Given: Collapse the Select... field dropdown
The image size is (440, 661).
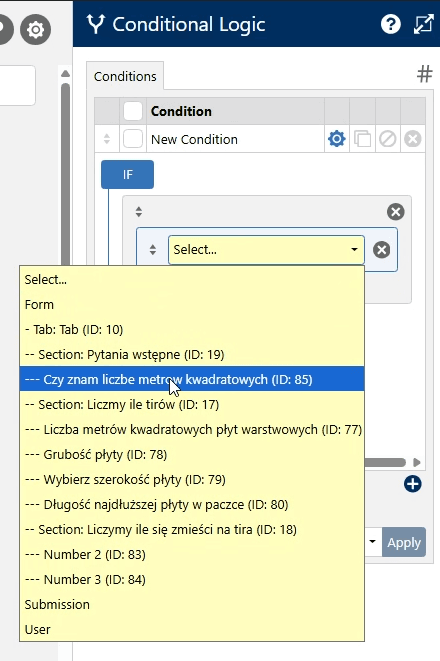Looking at the screenshot, I should pyautogui.click(x=266, y=250).
